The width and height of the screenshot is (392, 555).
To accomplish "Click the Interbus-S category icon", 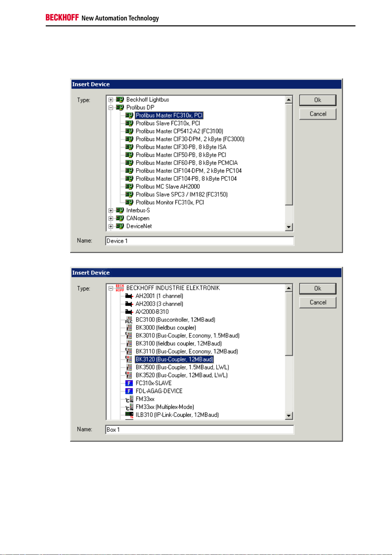I will [120, 210].
